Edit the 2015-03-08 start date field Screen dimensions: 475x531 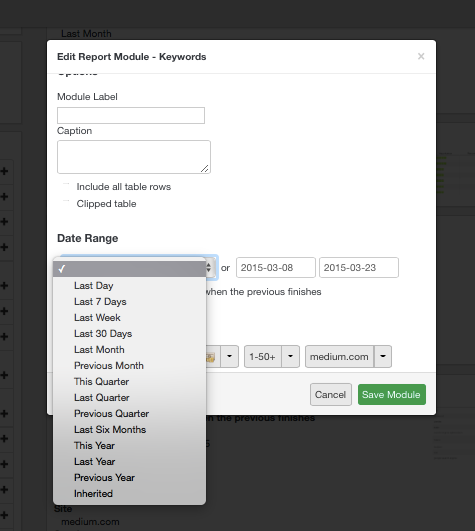(x=276, y=268)
